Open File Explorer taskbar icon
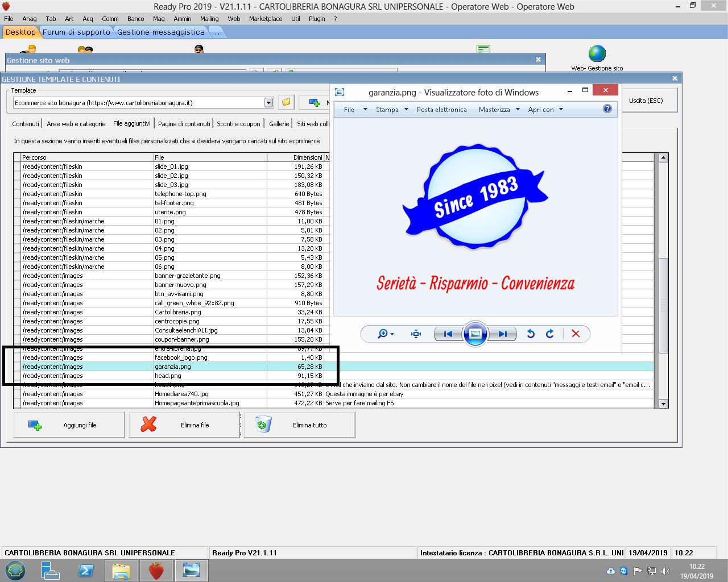This screenshot has height=582, width=728. pos(121,571)
